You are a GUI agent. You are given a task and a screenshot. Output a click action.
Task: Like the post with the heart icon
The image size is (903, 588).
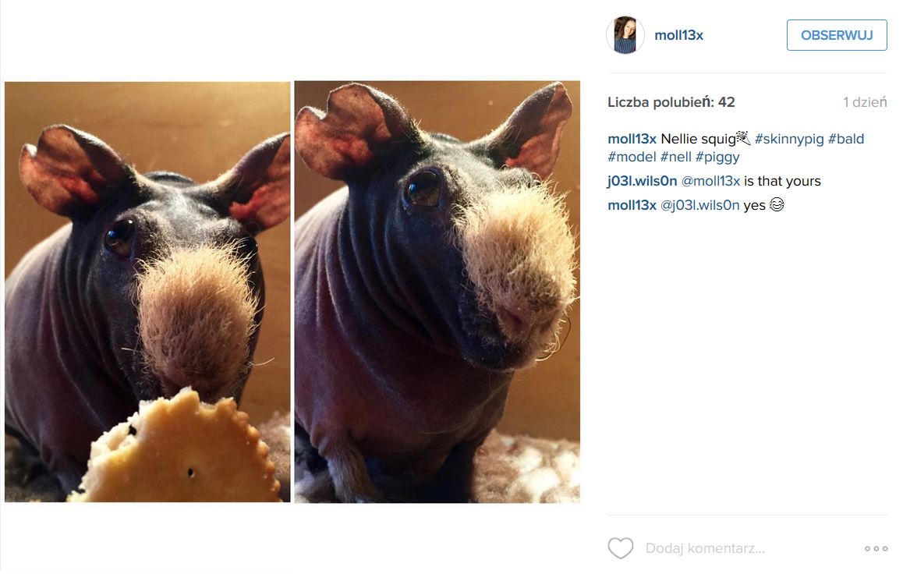pyautogui.click(x=620, y=547)
